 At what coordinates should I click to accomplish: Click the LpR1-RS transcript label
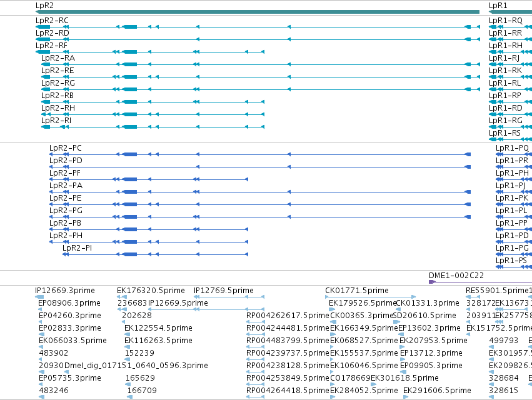point(504,133)
